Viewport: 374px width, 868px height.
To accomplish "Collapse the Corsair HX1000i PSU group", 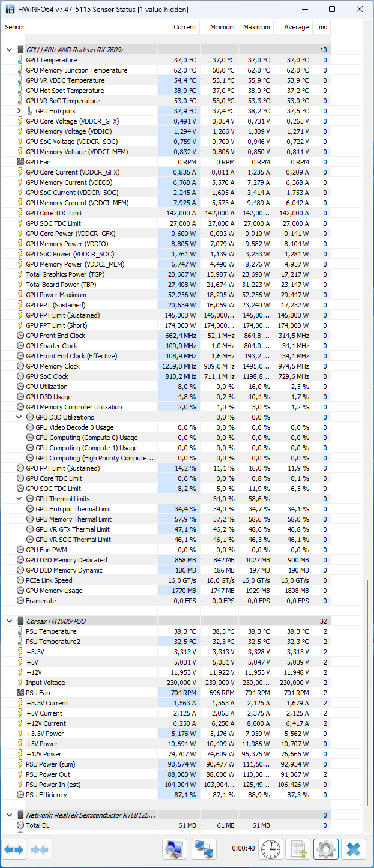I will coord(9,621).
